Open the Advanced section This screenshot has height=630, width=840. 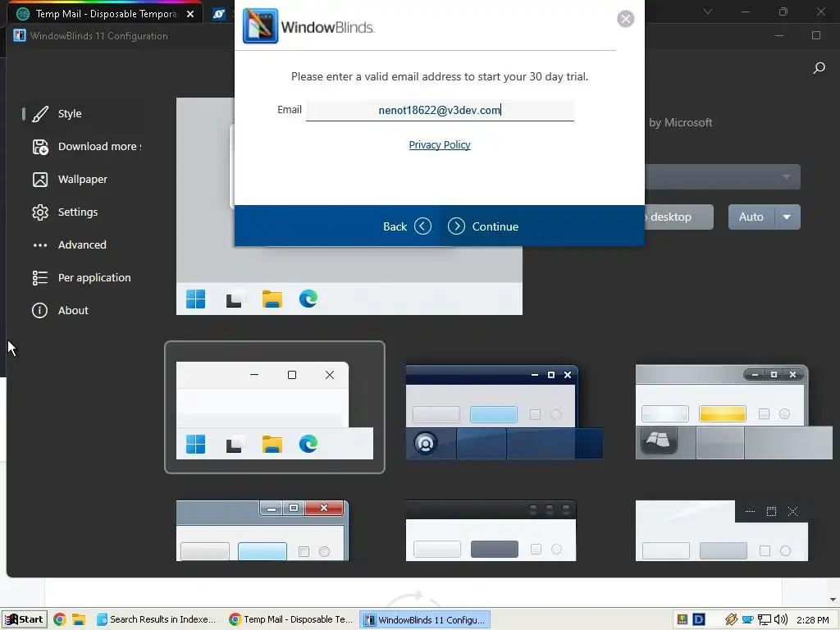pyautogui.click(x=83, y=244)
